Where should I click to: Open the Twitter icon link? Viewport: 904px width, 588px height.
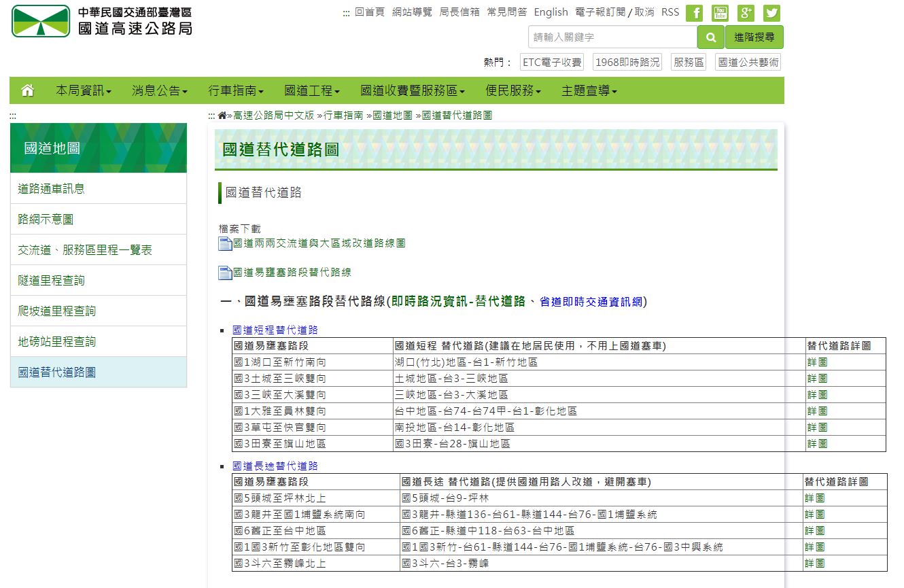pyautogui.click(x=771, y=13)
